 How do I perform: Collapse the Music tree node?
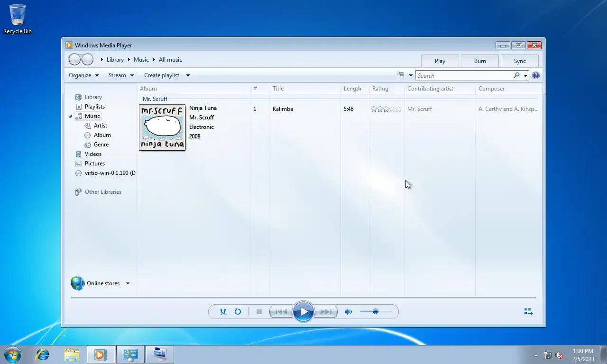(x=70, y=116)
